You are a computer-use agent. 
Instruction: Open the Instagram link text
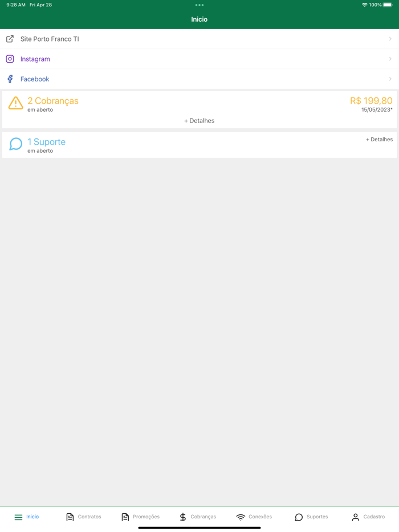pos(35,59)
